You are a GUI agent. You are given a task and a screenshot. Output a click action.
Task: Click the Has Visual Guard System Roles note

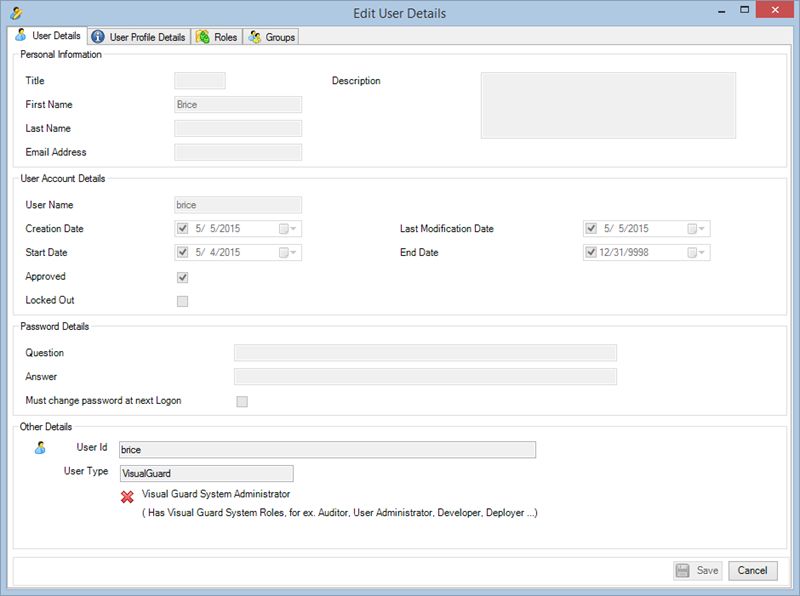pos(339,513)
